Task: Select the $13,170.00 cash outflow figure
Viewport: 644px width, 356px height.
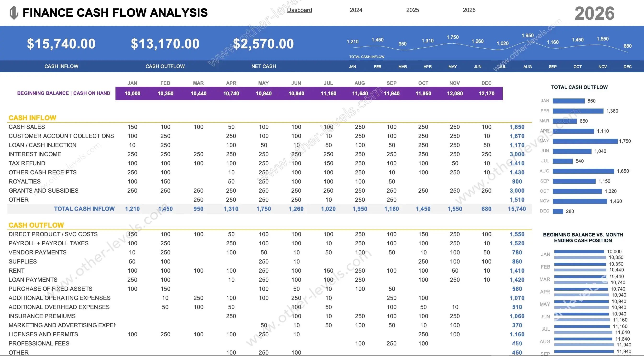Action: [x=165, y=44]
